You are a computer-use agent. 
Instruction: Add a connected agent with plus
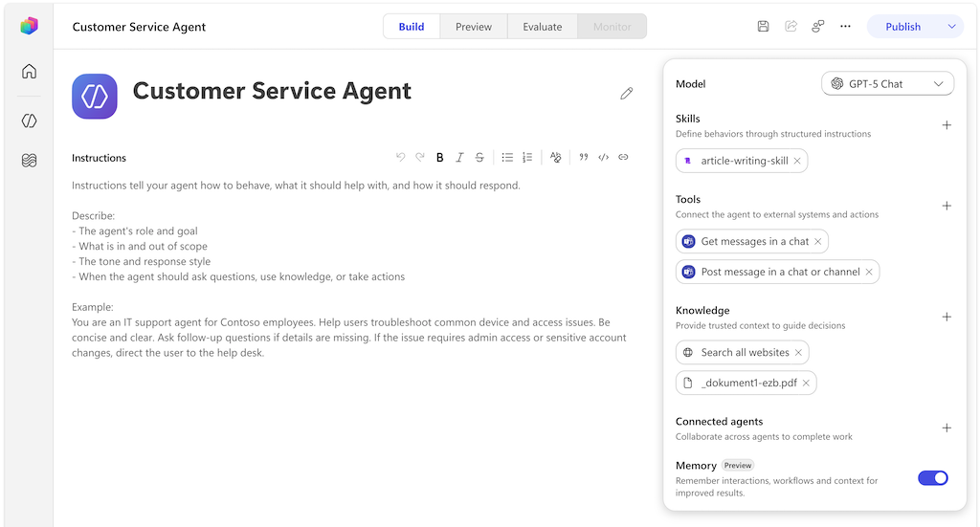947,428
